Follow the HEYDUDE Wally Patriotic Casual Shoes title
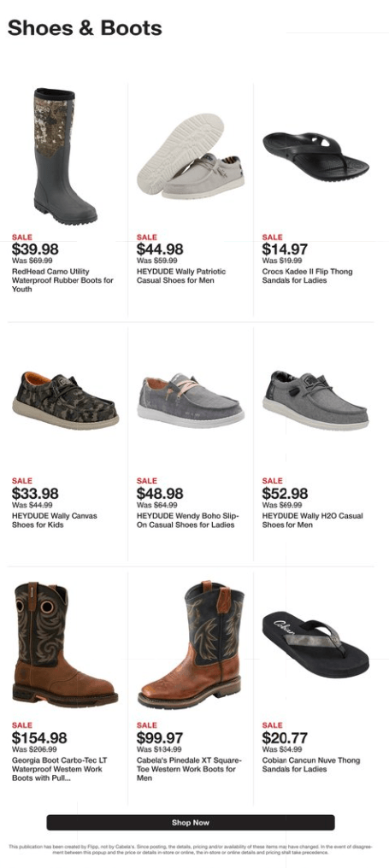Viewport: 389px width, 868px height. [181, 276]
